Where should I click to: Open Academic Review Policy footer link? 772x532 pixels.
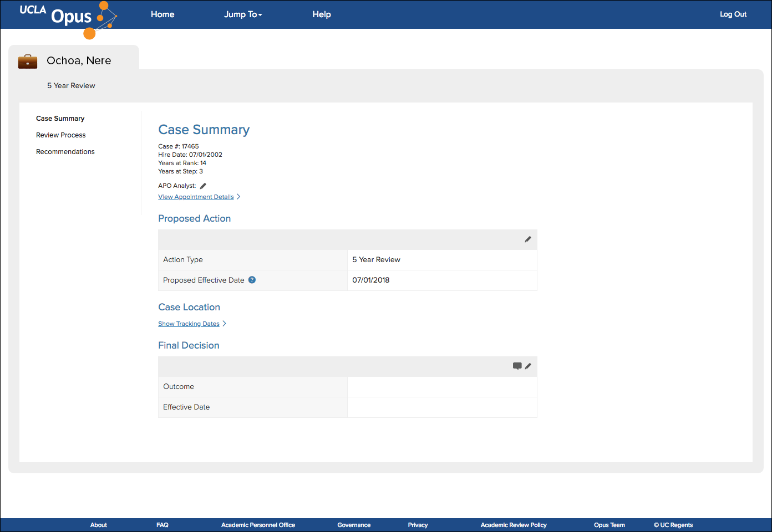coord(514,525)
